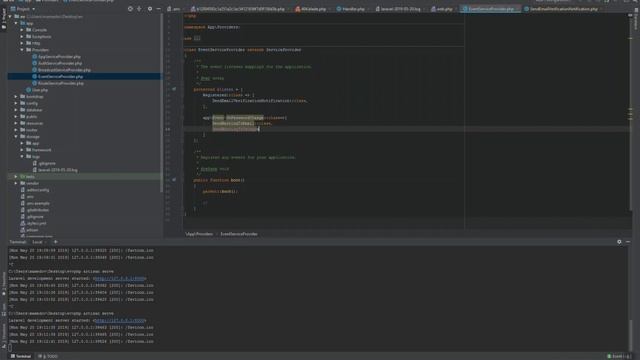The height and width of the screenshot is (360, 640).
Task: Click the folder icon of vendor directory
Action: [x=23, y=183]
